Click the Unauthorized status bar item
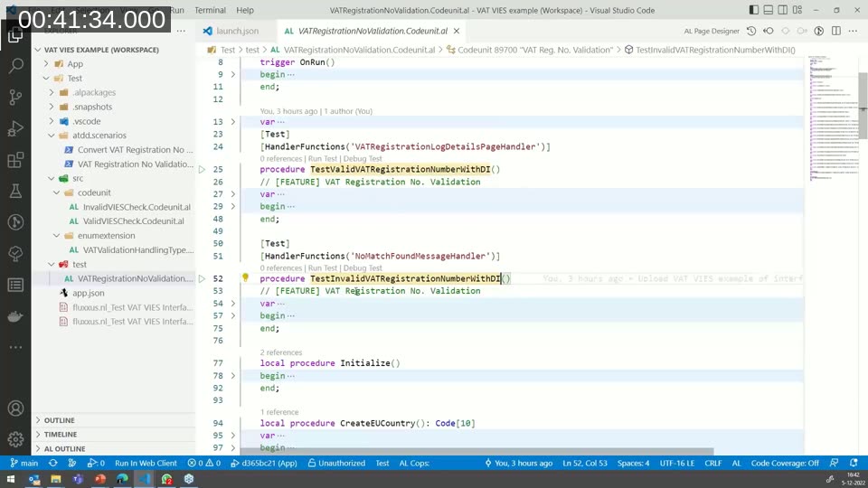The height and width of the screenshot is (488, 868). pyautogui.click(x=336, y=463)
